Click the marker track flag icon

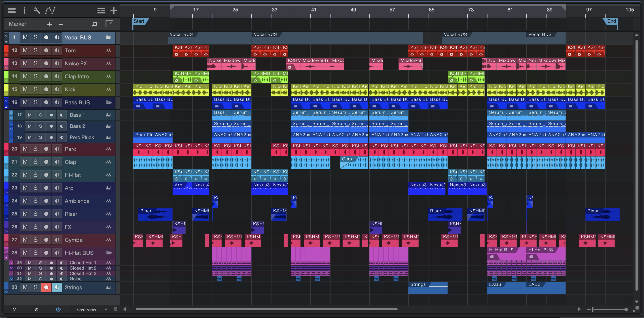point(109,24)
